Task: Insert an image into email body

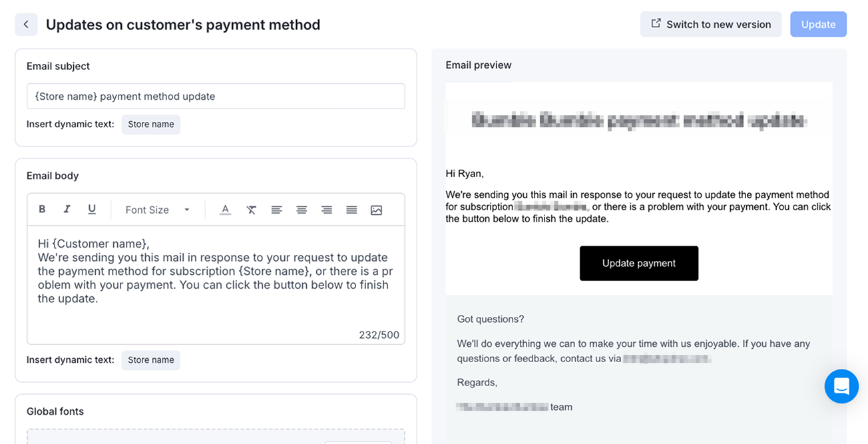Action: coord(377,210)
